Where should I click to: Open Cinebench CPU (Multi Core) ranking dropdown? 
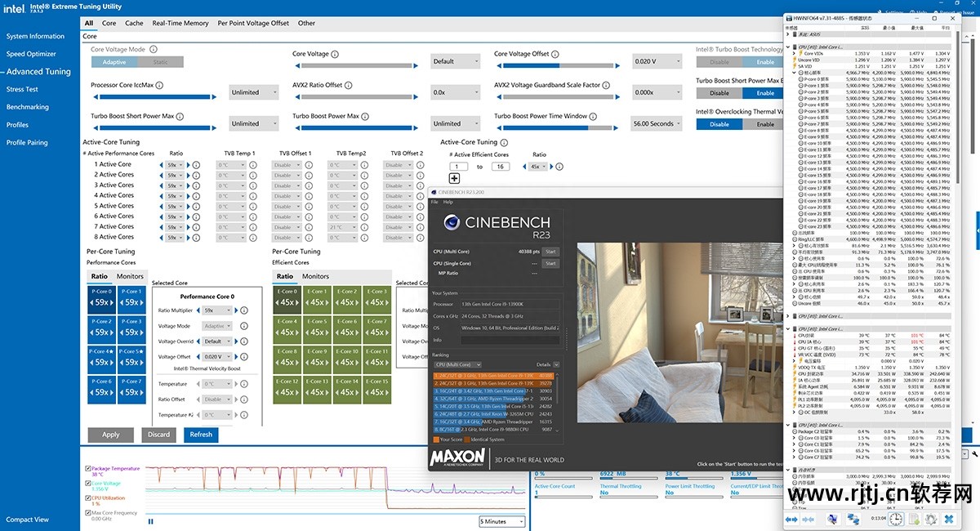coord(458,364)
